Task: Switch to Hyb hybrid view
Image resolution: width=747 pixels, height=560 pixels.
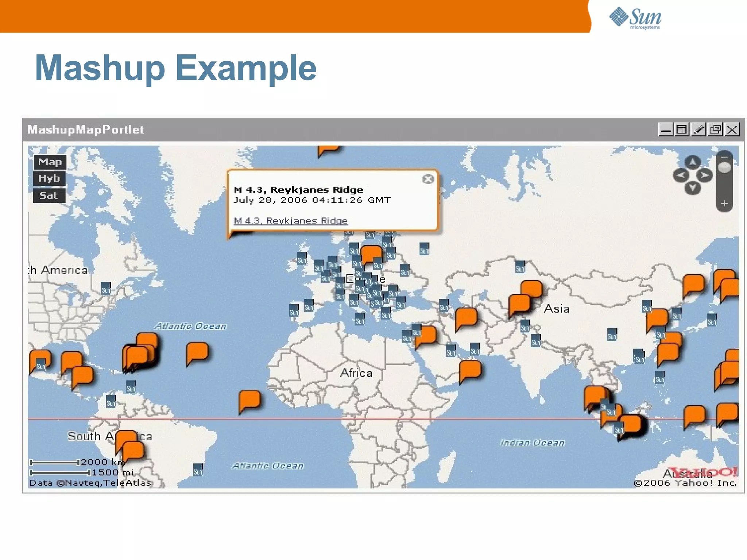Action: 49,178
